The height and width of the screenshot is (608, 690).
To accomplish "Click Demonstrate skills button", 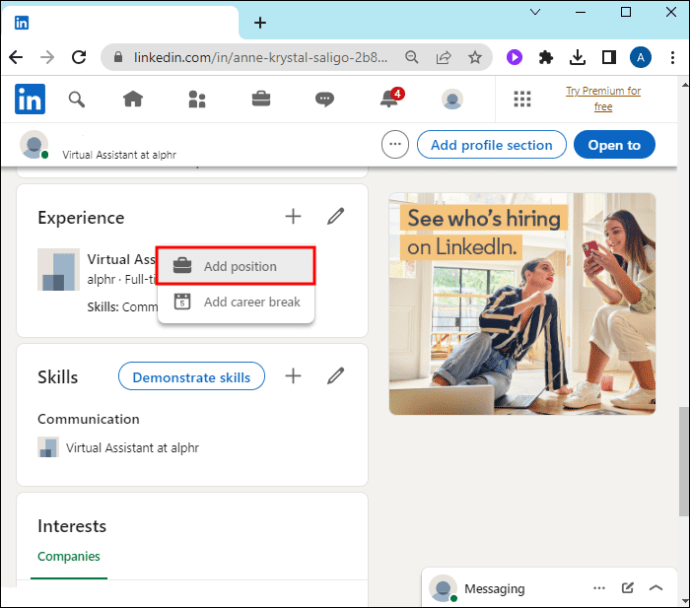I will (x=191, y=377).
